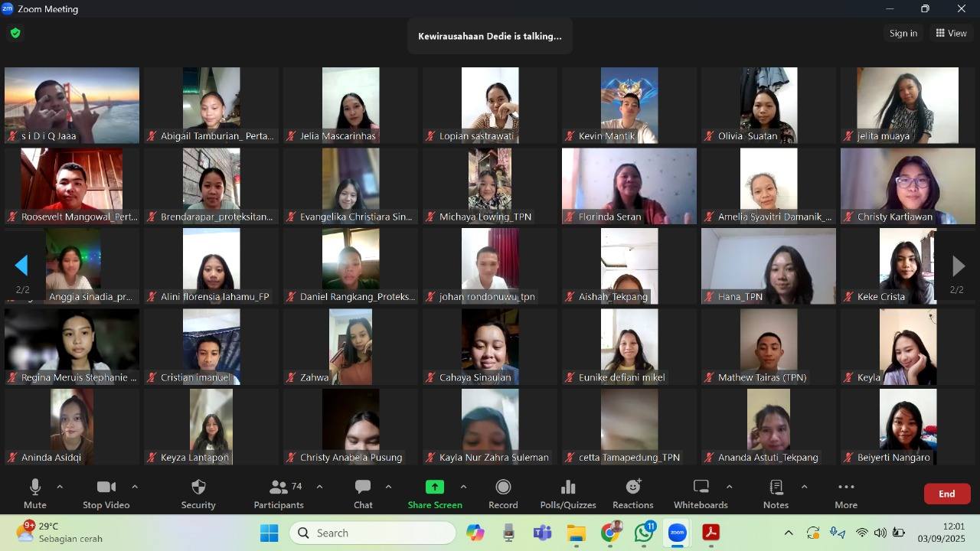This screenshot has height=551, width=980.
Task: Open Polls/Quizzes
Action: click(x=567, y=494)
